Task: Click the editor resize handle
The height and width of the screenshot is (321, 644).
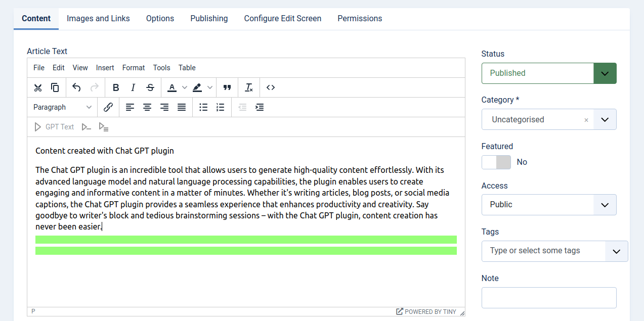Action: click(x=462, y=312)
